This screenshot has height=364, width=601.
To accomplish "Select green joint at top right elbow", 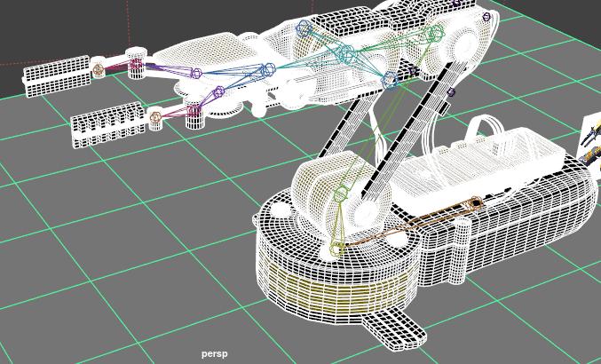I will pyautogui.click(x=436, y=33).
